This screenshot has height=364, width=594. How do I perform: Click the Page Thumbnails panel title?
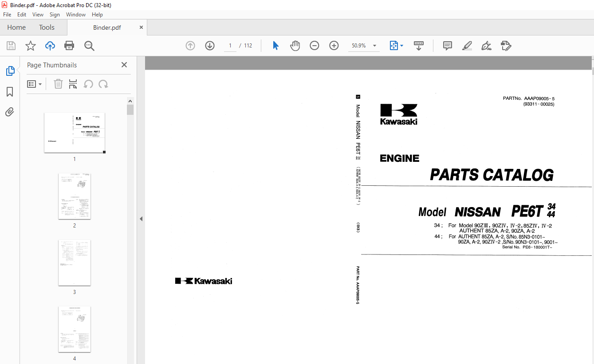click(x=52, y=65)
